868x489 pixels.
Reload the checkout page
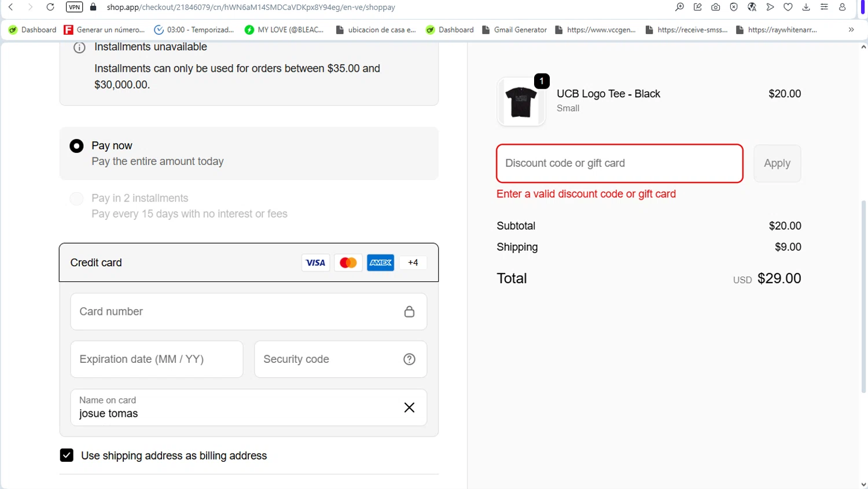pos(50,8)
